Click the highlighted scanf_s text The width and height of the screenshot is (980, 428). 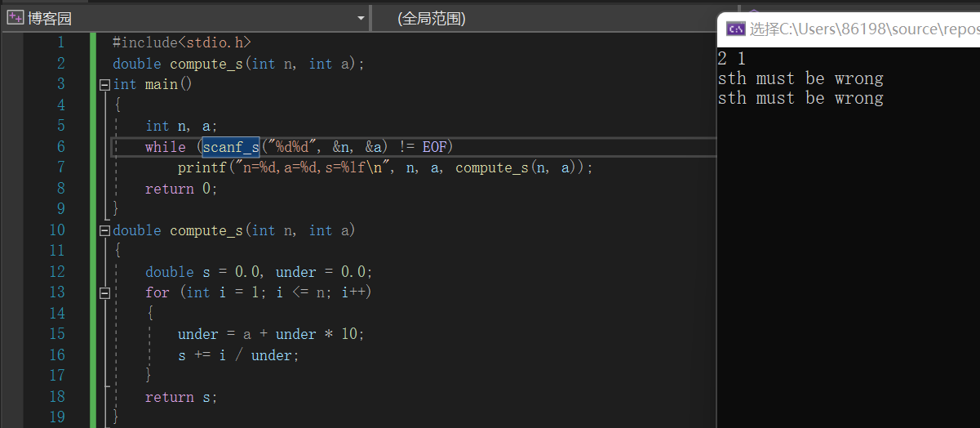coord(231,147)
